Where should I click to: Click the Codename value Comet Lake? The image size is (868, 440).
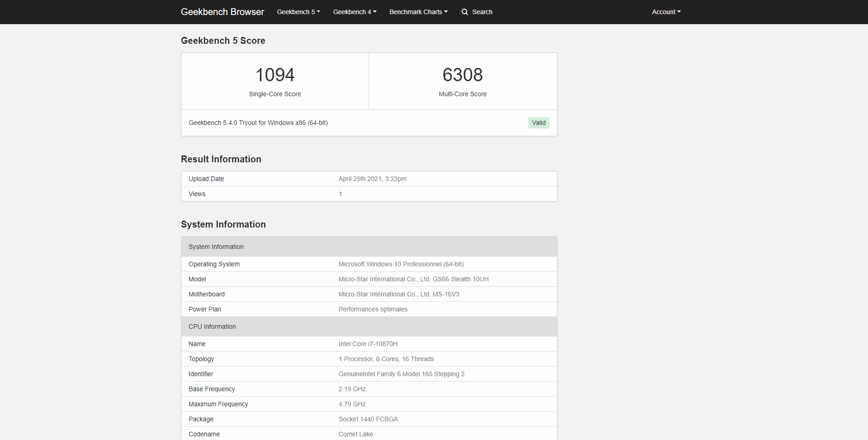(356, 434)
